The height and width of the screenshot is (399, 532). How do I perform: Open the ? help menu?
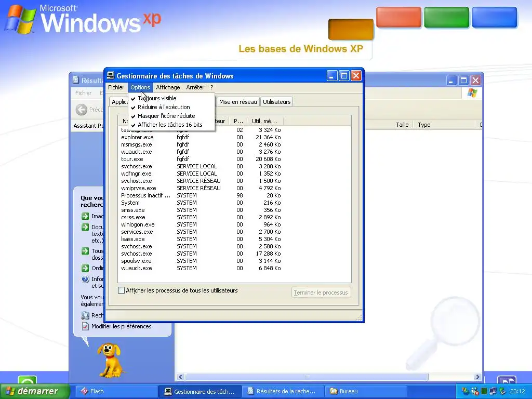click(x=212, y=87)
